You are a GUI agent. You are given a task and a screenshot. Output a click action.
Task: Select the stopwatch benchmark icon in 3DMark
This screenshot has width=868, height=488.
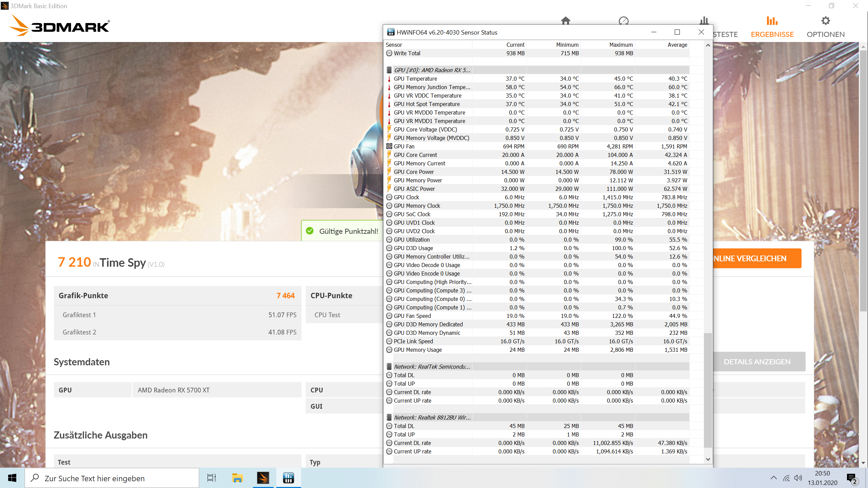[624, 21]
